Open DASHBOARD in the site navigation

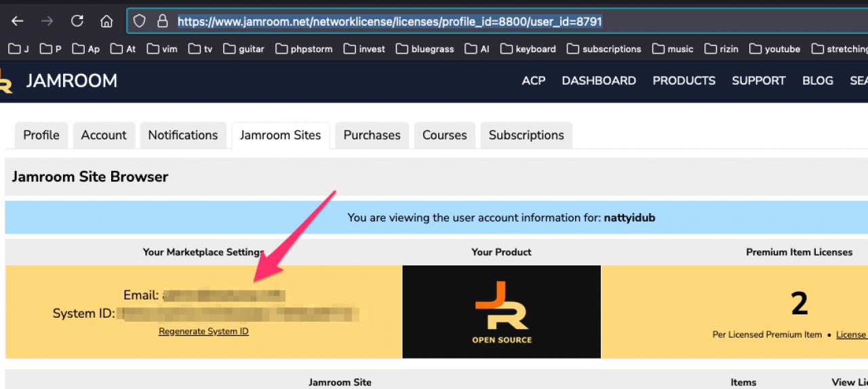point(599,80)
